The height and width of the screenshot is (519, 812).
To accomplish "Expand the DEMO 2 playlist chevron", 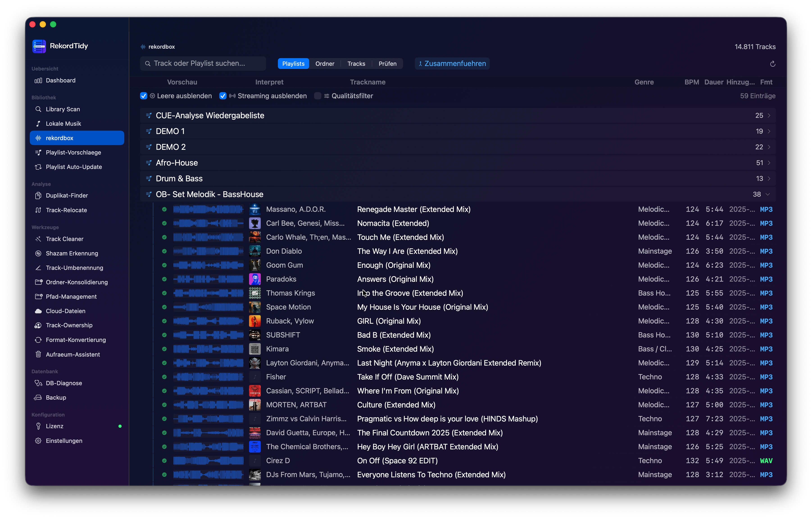I will tap(769, 147).
